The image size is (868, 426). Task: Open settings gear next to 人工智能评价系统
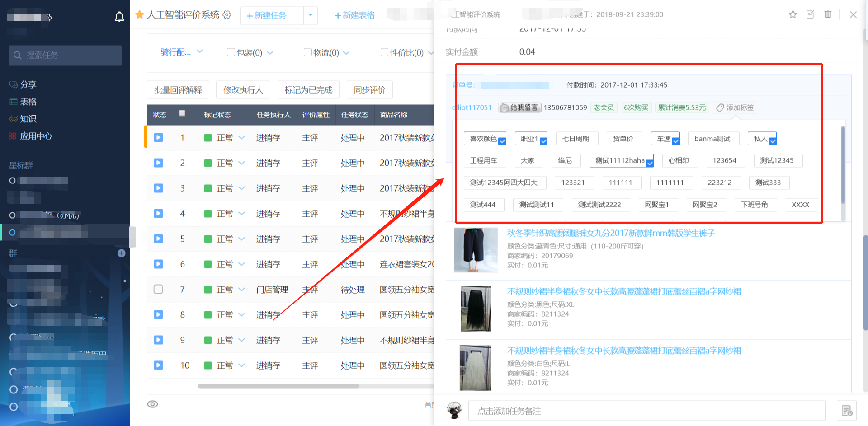(227, 15)
